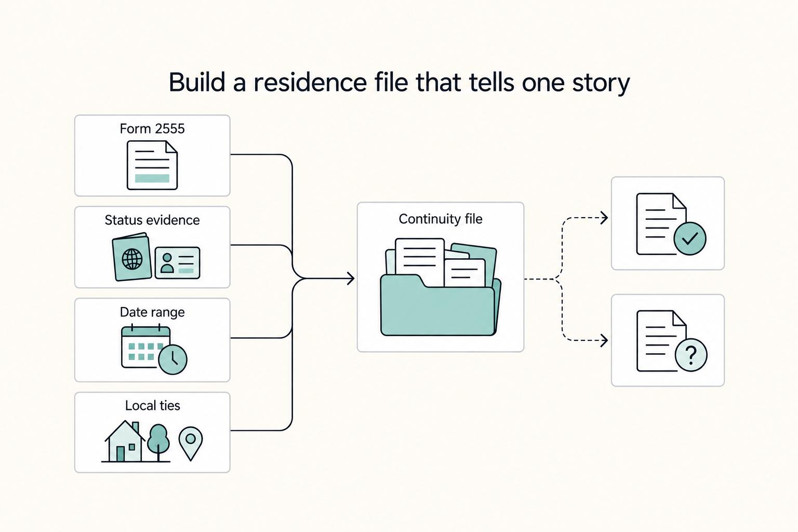This screenshot has width=798, height=532.
Task: Select the passport icon with globe
Action: point(132,257)
